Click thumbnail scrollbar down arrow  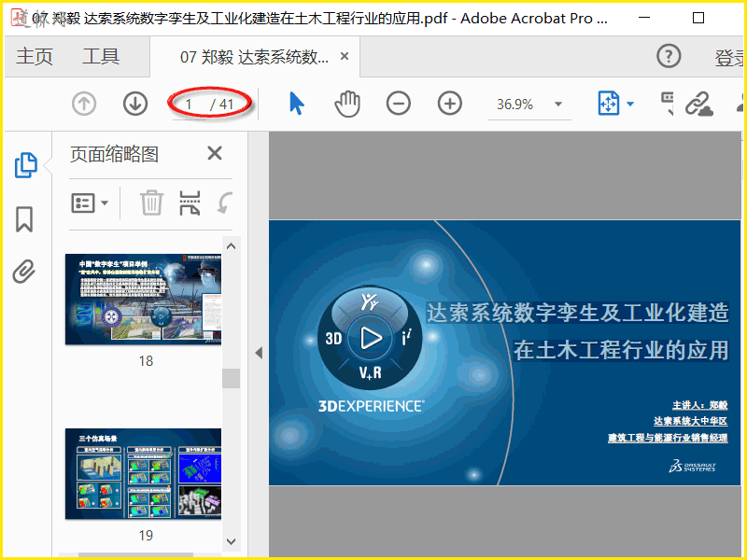(x=231, y=541)
